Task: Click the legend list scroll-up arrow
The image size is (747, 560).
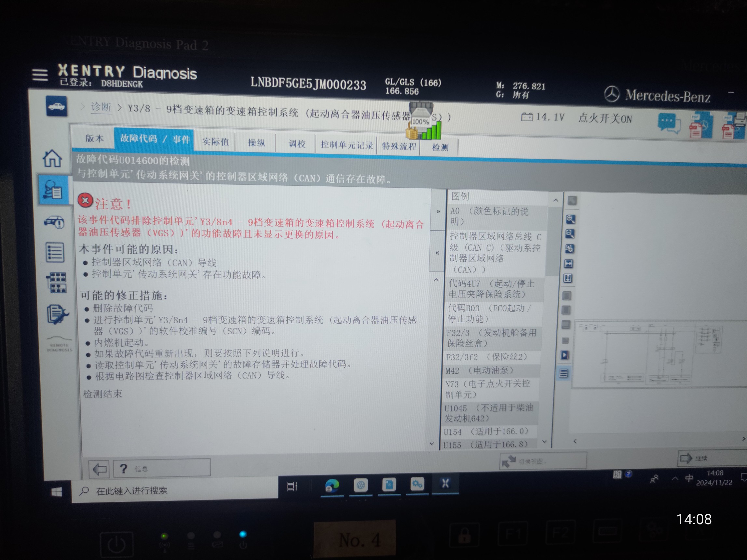Action: [555, 200]
